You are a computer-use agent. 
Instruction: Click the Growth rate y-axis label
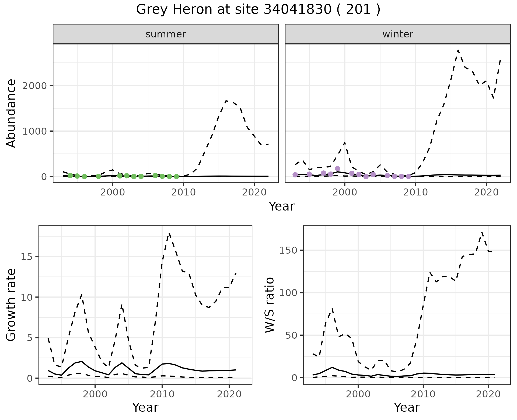pos(11,305)
